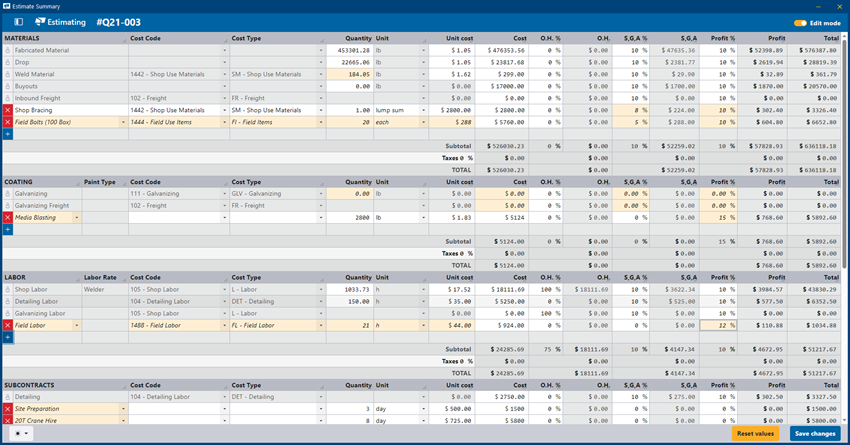The width and height of the screenshot is (850, 445).
Task: Click the Save changes button
Action: pos(816,434)
